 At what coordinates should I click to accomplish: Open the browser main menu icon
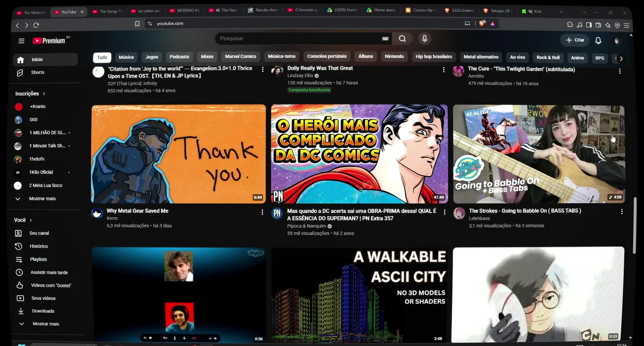(627, 25)
